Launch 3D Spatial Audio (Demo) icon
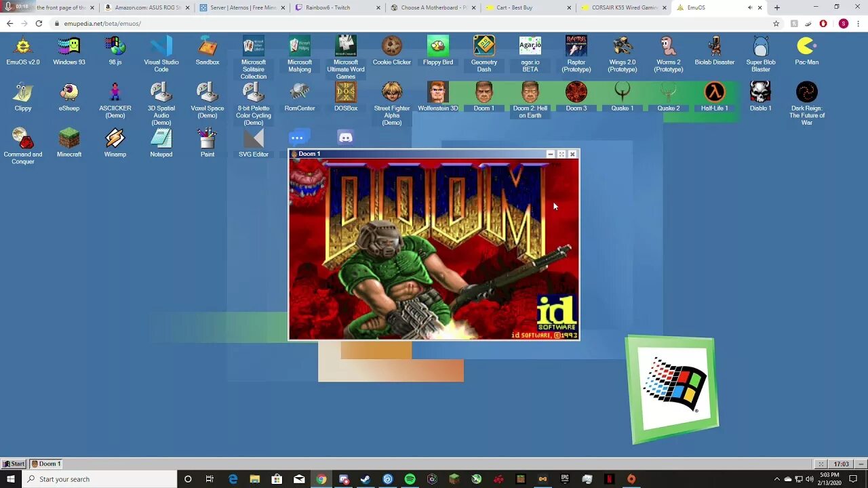The width and height of the screenshot is (868, 488). click(161, 104)
